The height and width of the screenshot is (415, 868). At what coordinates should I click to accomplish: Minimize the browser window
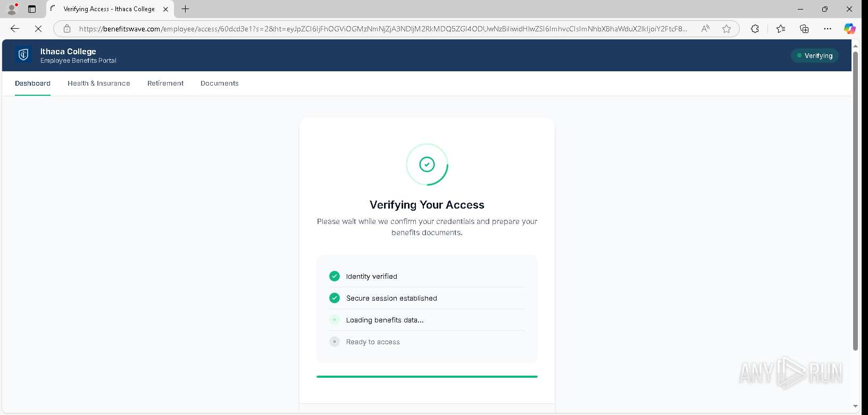[x=800, y=9]
